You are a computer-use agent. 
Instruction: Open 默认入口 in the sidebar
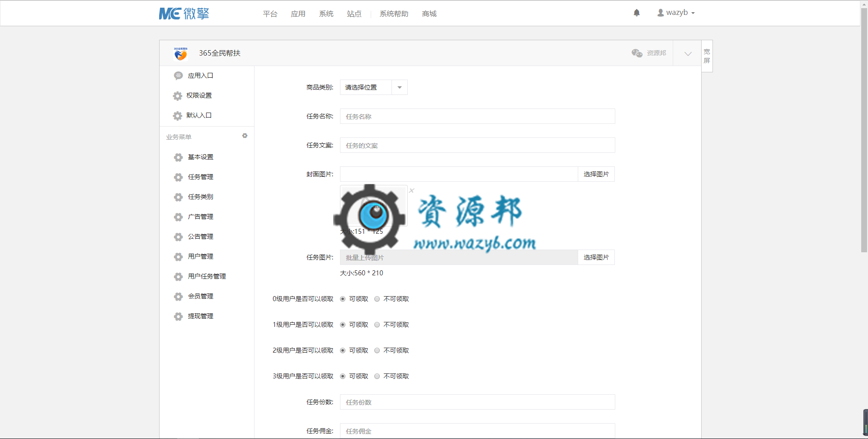(199, 116)
